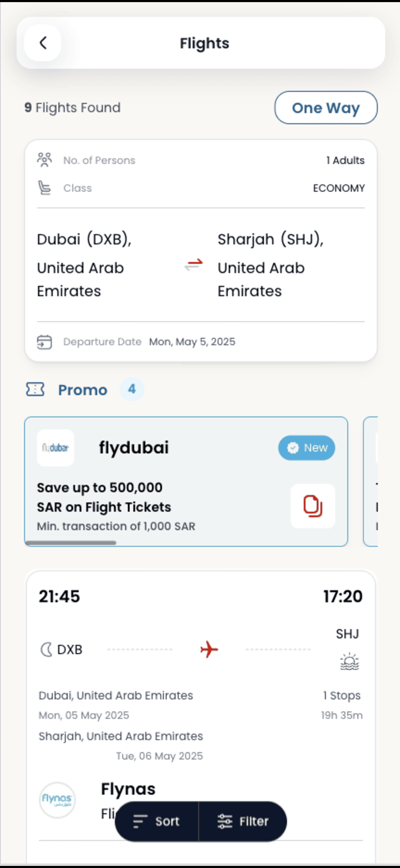Click the persons group icon
Screen dimensions: 400x868
tap(44, 160)
